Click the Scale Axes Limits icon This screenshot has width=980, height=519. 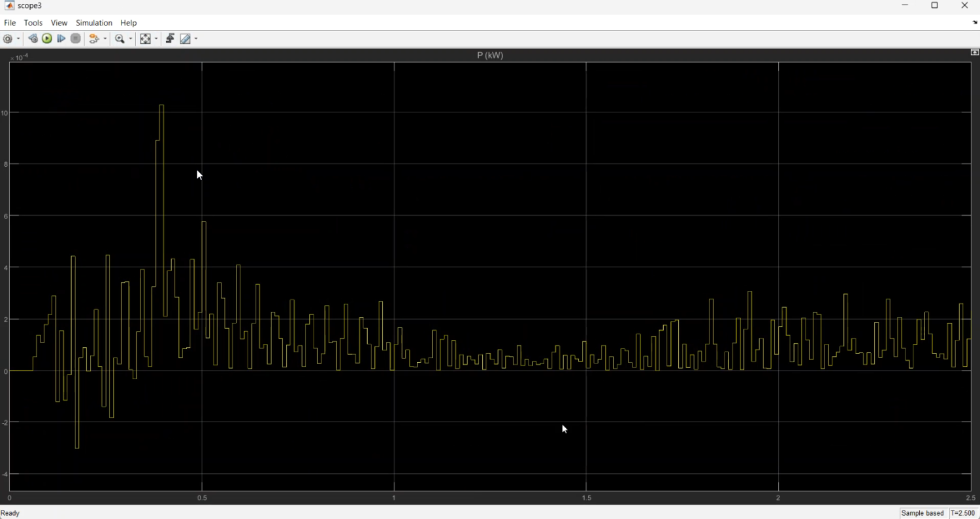coord(146,39)
